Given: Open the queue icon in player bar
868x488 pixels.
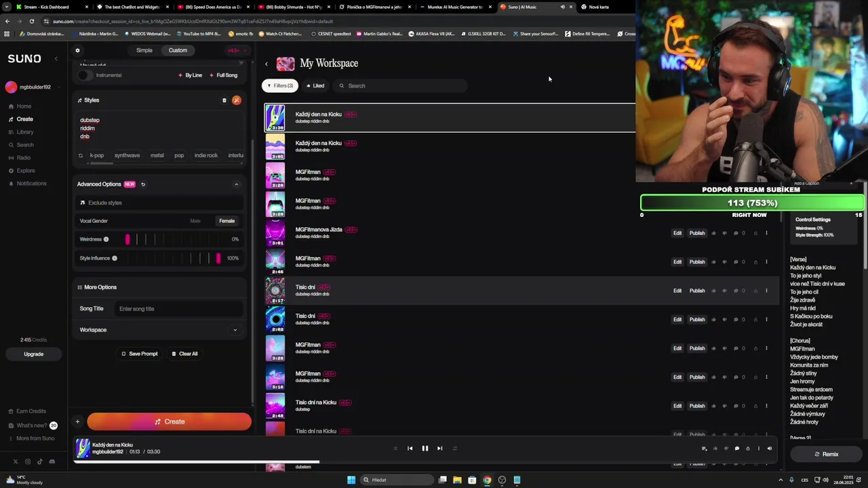Looking at the screenshot, I should [x=704, y=448].
